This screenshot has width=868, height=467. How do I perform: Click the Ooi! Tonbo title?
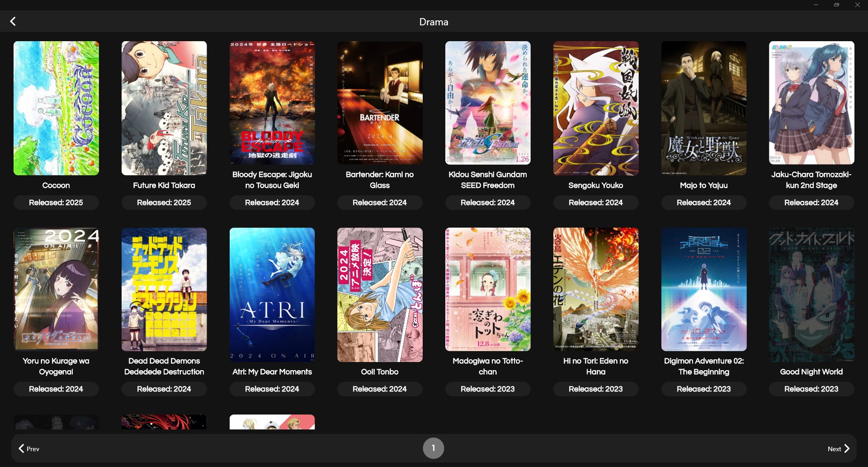coord(380,372)
